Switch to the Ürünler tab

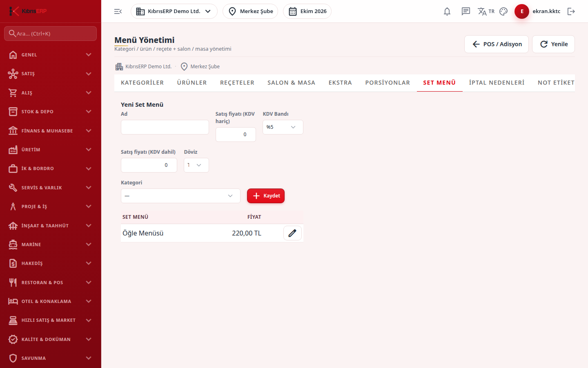point(192,83)
